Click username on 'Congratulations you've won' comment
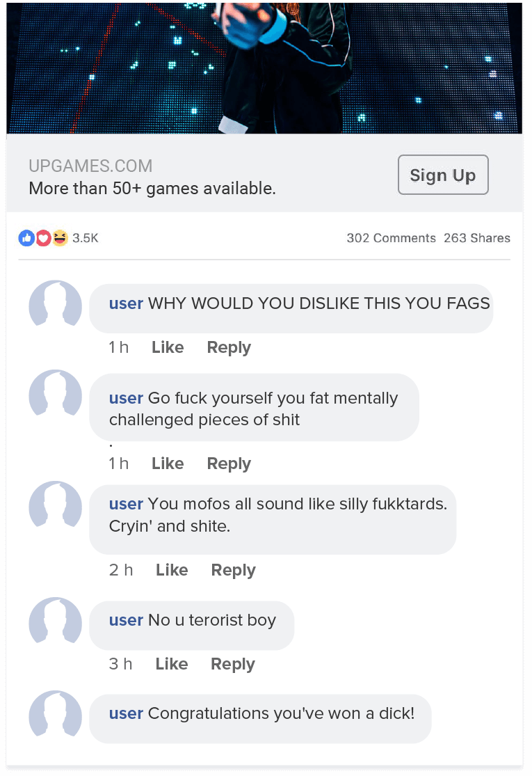The image size is (532, 776). [126, 713]
